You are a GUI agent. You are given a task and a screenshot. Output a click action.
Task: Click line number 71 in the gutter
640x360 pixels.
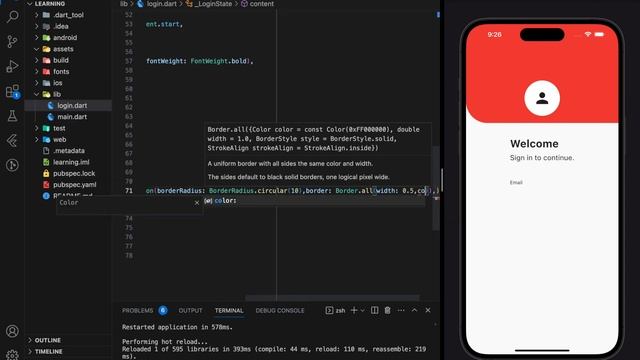129,191
